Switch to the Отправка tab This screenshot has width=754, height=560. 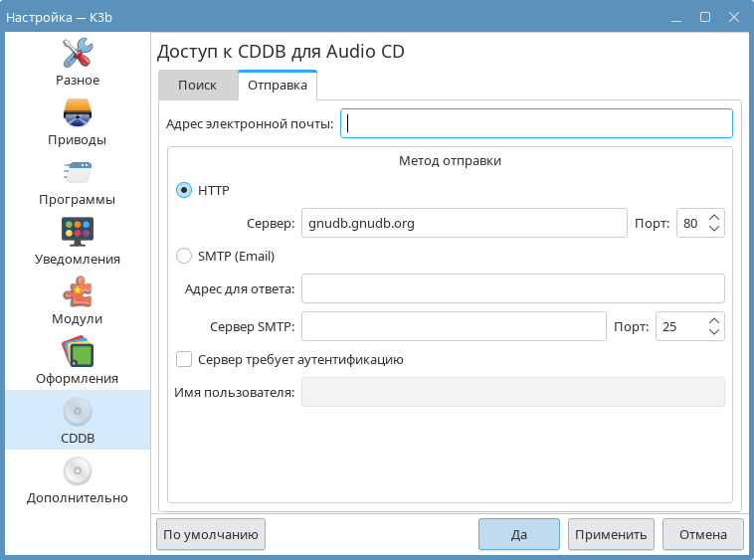pos(277,86)
